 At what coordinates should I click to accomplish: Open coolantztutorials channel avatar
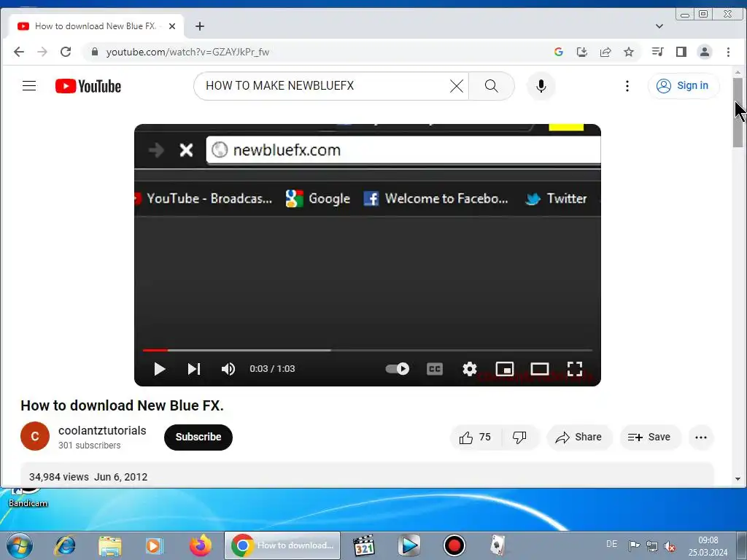click(35, 436)
